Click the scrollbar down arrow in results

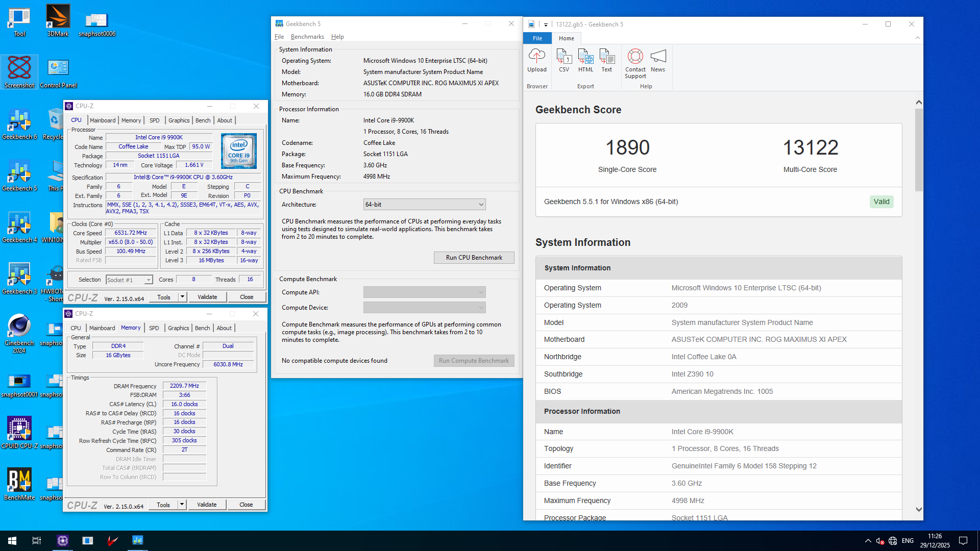tap(919, 509)
